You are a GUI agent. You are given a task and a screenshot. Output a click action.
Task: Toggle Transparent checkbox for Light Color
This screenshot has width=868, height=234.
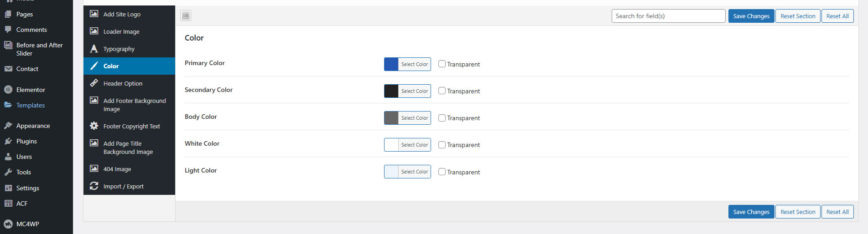442,172
